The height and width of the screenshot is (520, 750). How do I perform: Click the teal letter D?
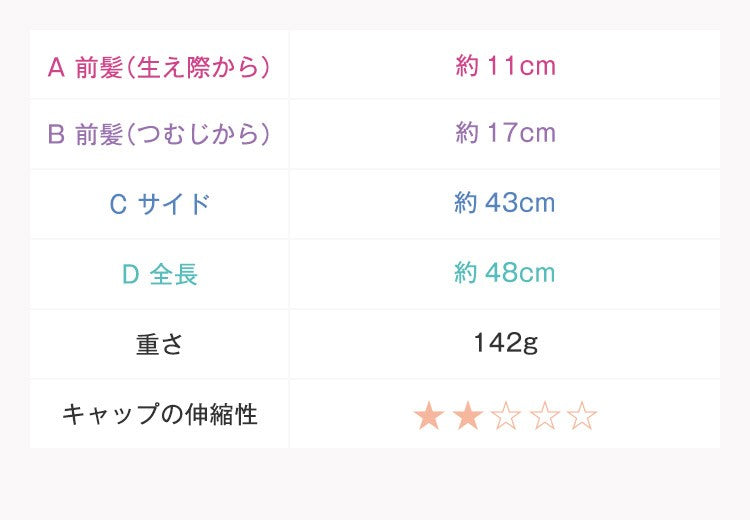(130, 274)
